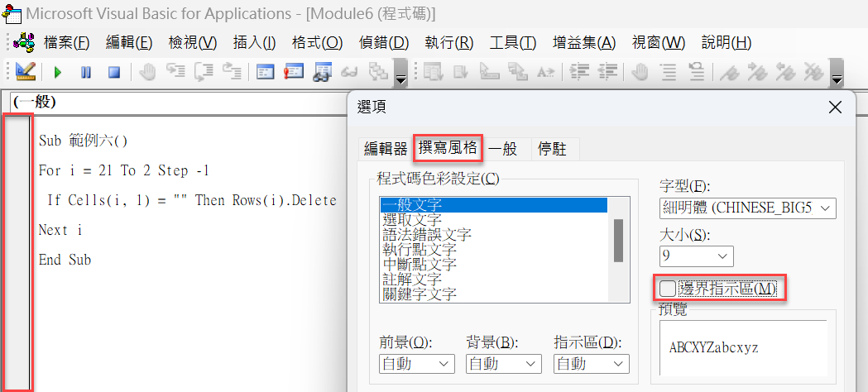Screen dimensions: 868x392
Task: Go to Previous Bookmark icon
Action: tap(785, 72)
